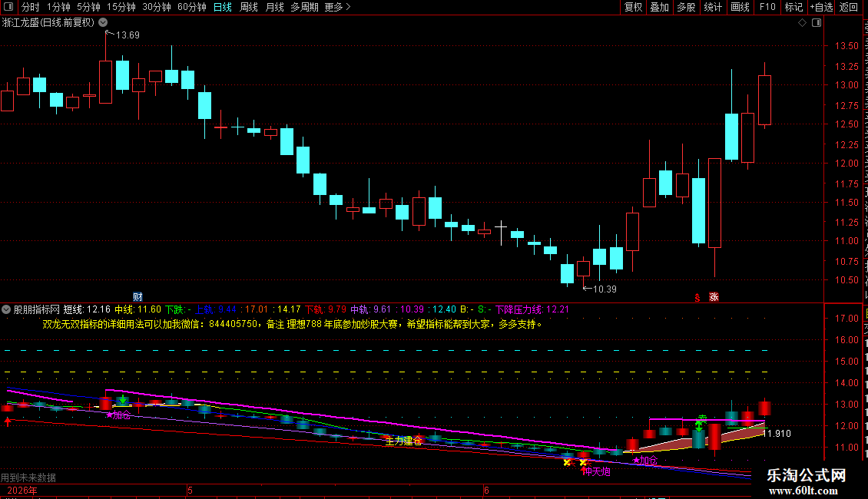Activate the 画线 drawing tool
The width and height of the screenshot is (868, 499).
tap(740, 7)
